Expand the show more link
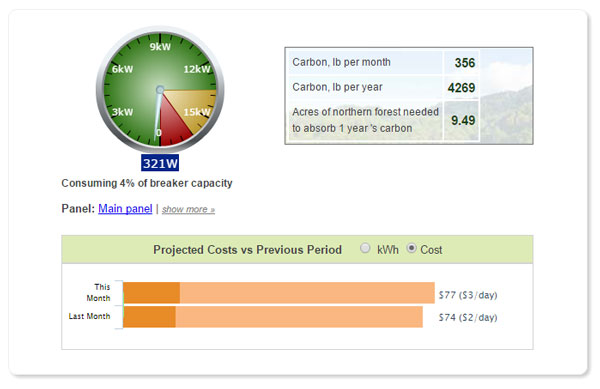 (188, 209)
